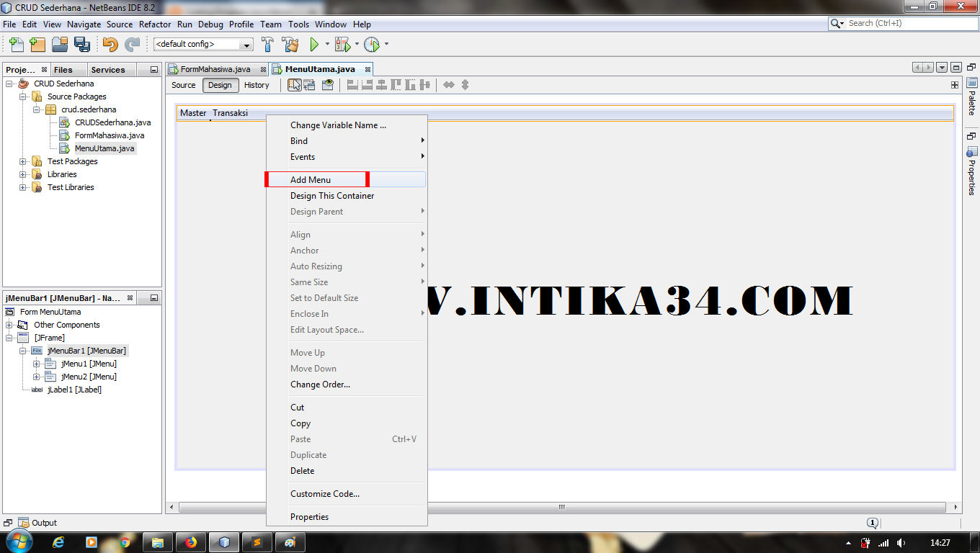Choose Add Menu from context menu

346,180
